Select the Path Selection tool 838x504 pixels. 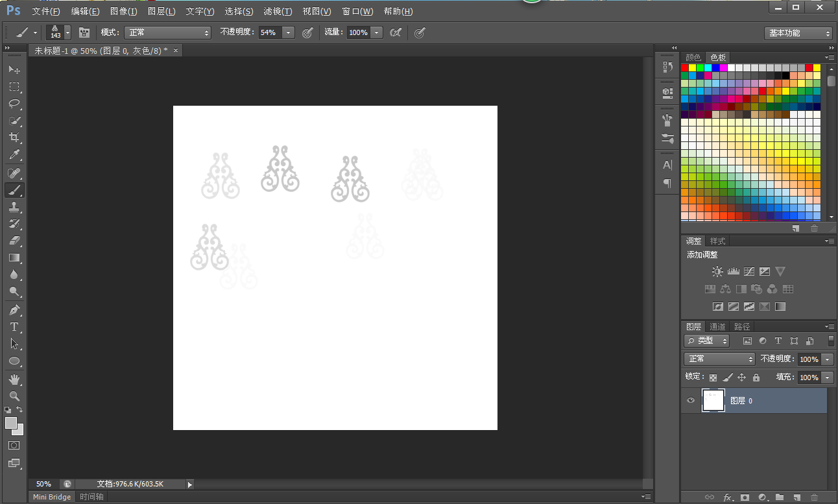pyautogui.click(x=14, y=344)
